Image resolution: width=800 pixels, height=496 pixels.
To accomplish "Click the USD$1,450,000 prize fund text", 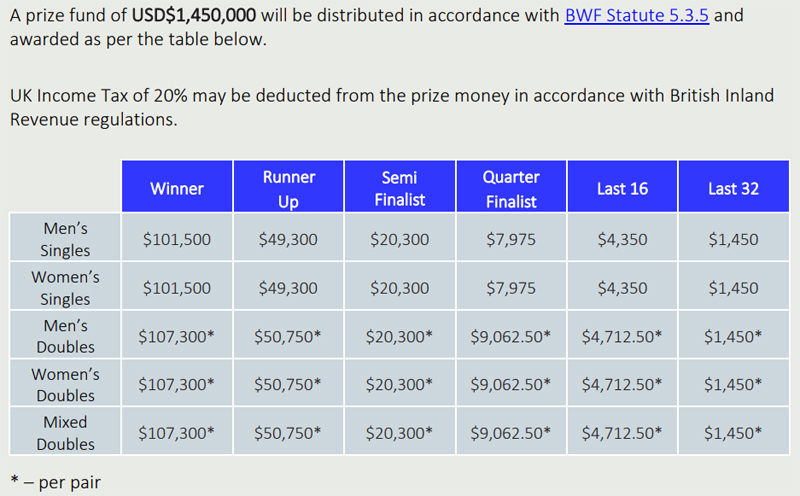I will click(x=193, y=16).
